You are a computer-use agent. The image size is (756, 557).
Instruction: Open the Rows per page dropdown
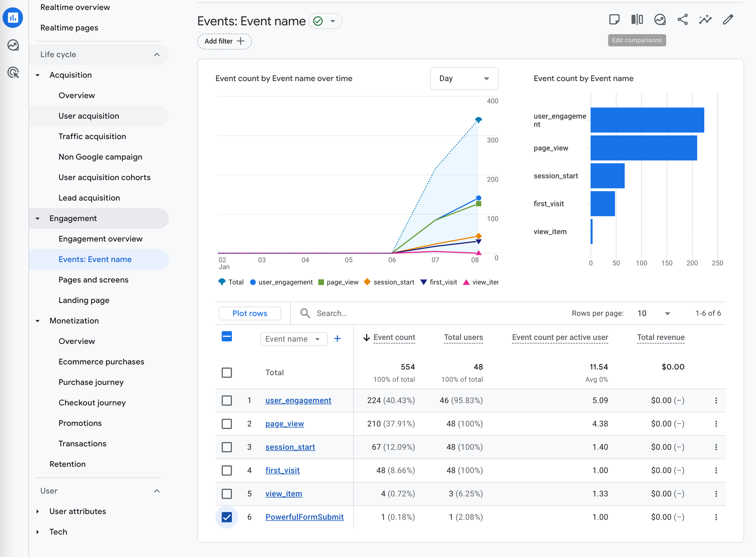coord(653,313)
